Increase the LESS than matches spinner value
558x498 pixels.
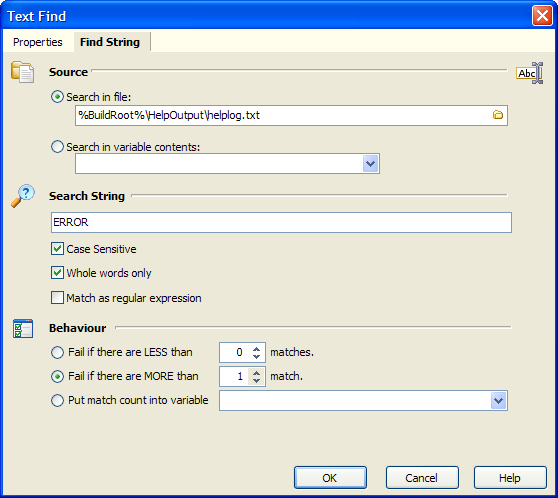click(x=256, y=348)
